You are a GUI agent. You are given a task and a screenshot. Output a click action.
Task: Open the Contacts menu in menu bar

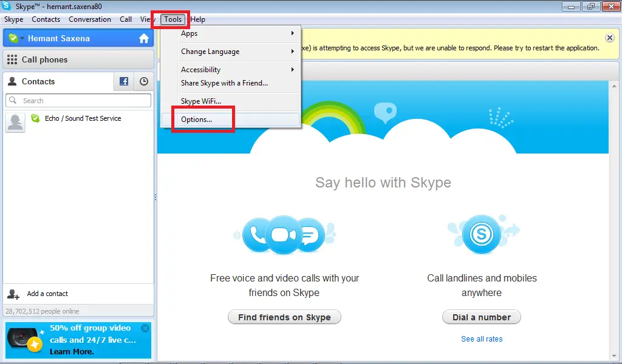click(46, 19)
